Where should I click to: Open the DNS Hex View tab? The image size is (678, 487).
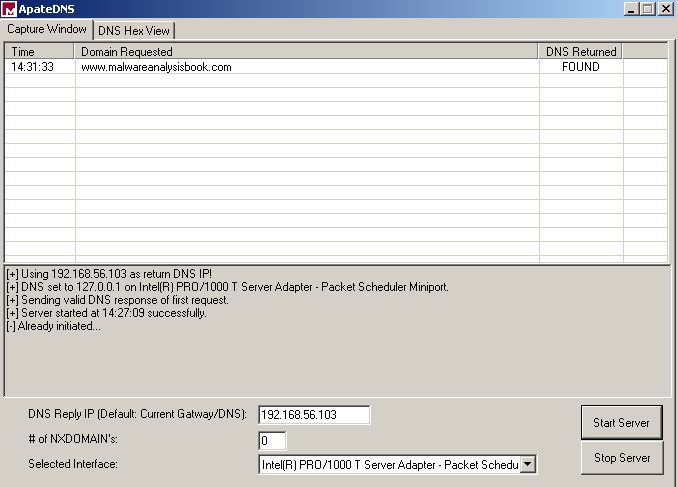click(134, 31)
